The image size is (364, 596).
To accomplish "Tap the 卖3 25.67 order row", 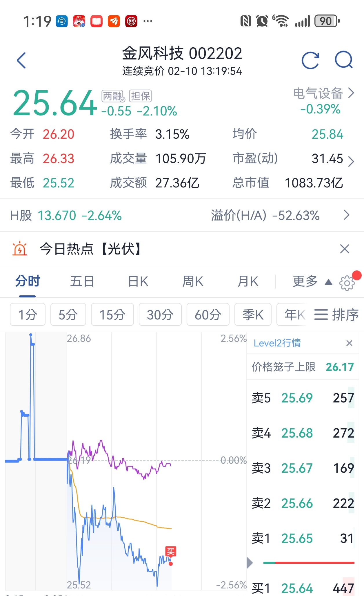I will pyautogui.click(x=303, y=468).
